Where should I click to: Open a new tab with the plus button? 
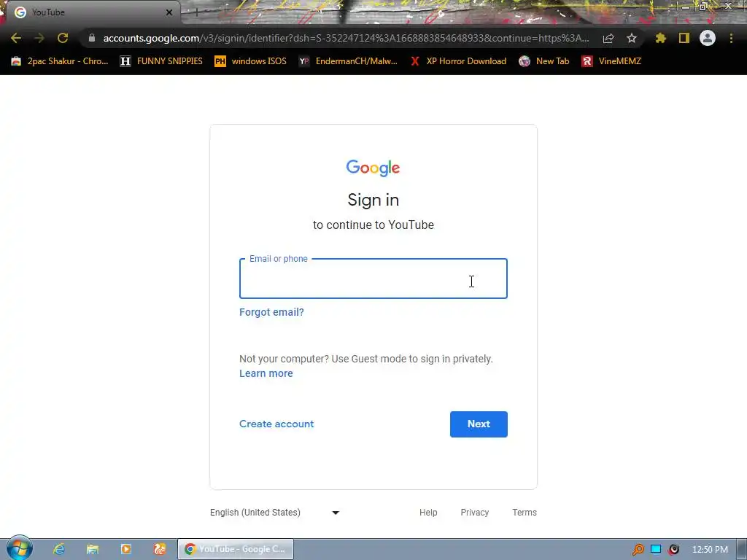tap(196, 12)
